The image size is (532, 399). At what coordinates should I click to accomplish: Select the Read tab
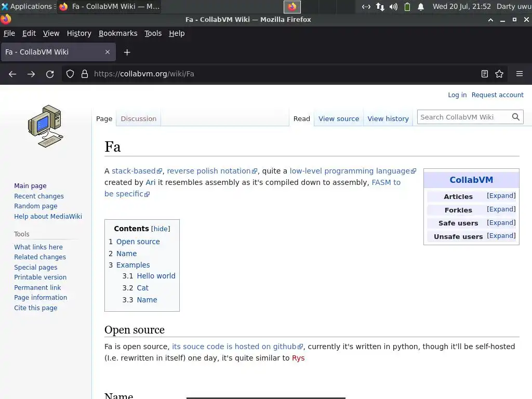coord(302,119)
